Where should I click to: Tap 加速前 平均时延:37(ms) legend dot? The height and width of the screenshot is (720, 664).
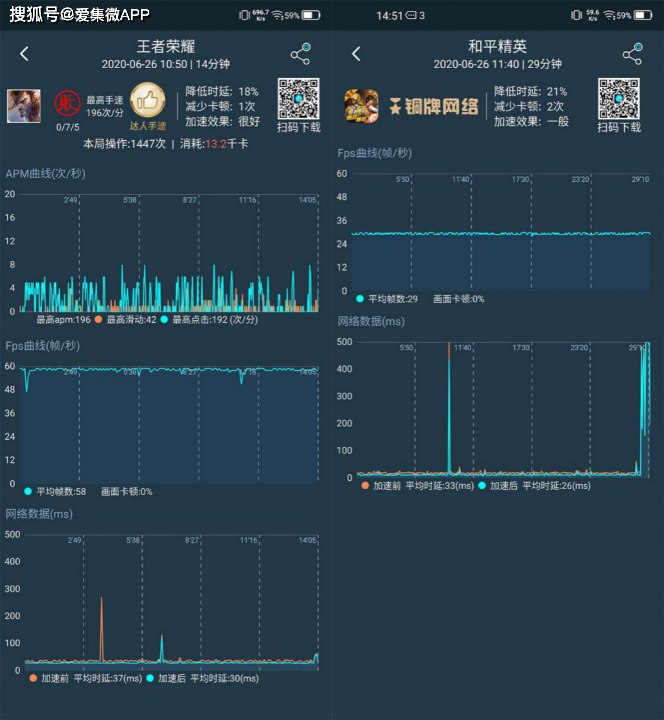point(33,678)
